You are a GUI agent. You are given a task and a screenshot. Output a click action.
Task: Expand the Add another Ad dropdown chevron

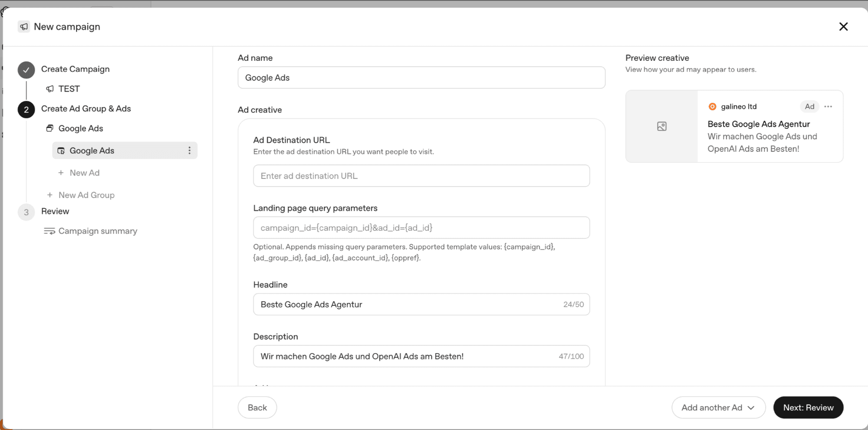click(x=751, y=408)
